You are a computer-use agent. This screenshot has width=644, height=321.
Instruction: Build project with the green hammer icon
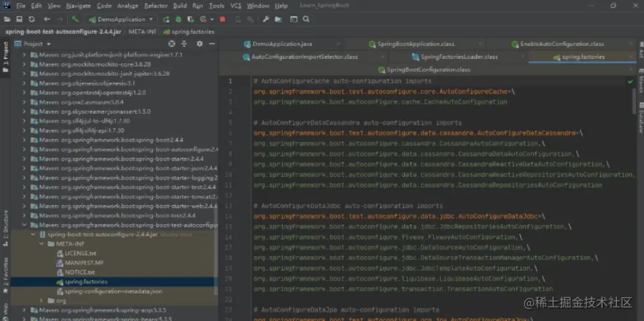(x=75, y=19)
